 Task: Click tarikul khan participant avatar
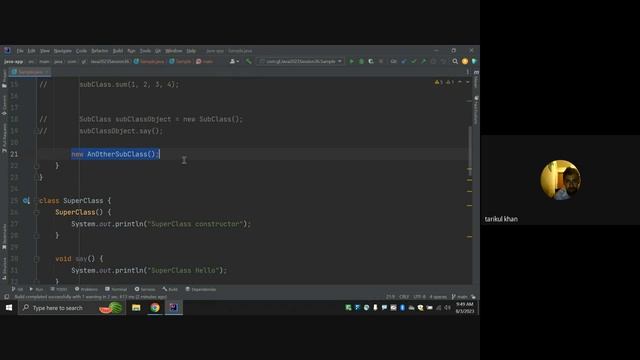pyautogui.click(x=560, y=180)
